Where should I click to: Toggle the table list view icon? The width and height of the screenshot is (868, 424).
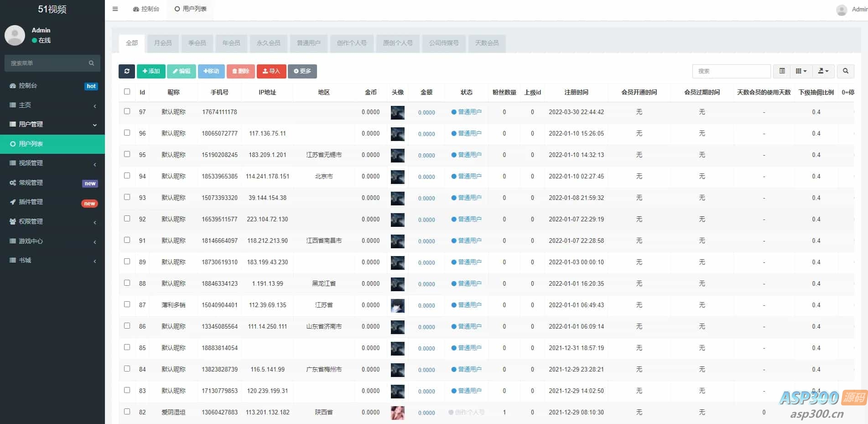pos(782,71)
